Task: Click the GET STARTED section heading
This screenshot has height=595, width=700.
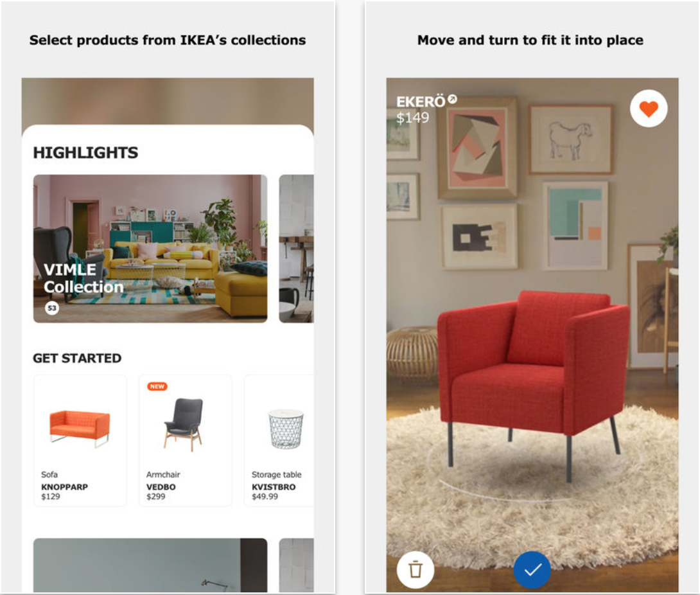Action: (x=77, y=359)
